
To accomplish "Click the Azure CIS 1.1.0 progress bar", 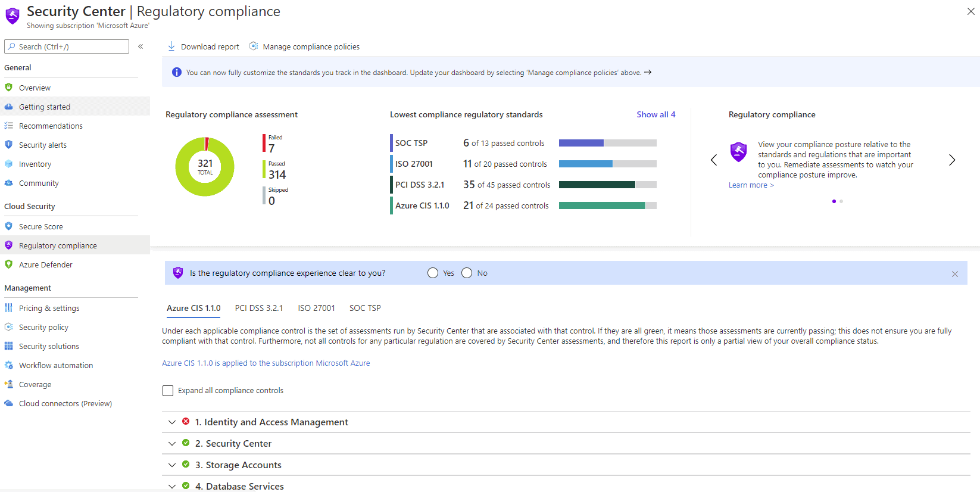I will click(x=608, y=205).
